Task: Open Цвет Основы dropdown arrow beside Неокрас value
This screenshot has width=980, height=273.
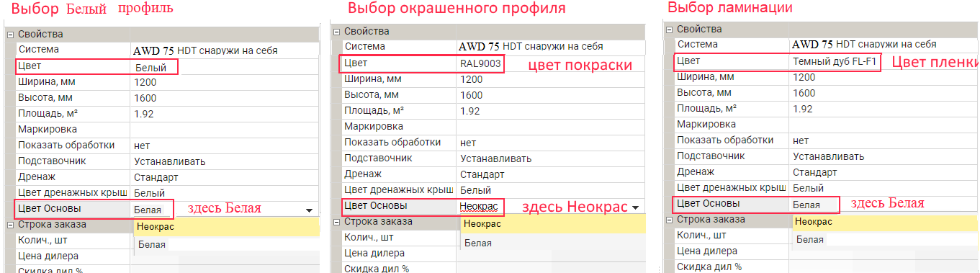Action: click(x=636, y=207)
